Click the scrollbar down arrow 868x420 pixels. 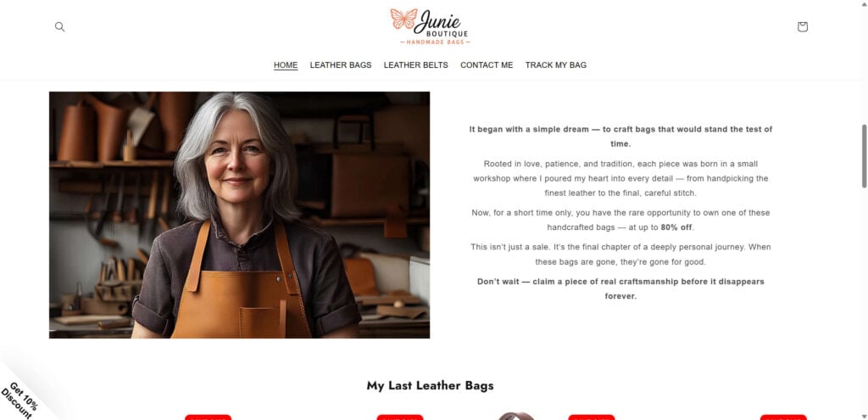(x=864, y=416)
